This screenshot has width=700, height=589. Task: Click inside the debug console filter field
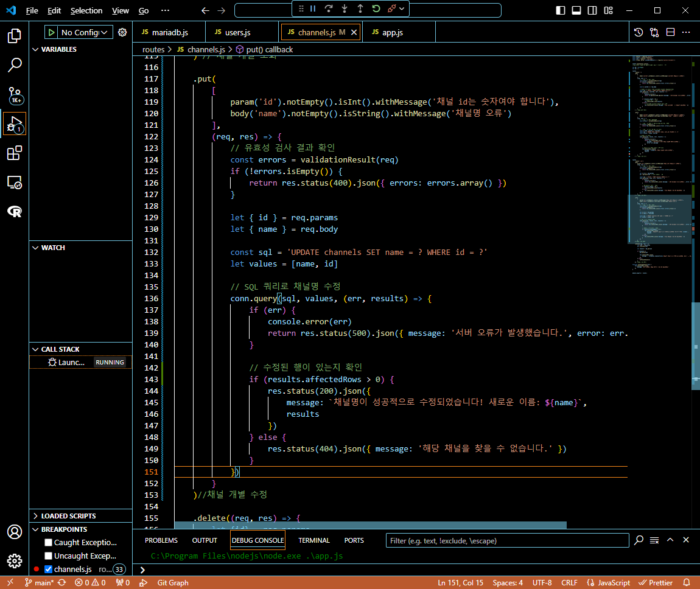click(x=507, y=540)
